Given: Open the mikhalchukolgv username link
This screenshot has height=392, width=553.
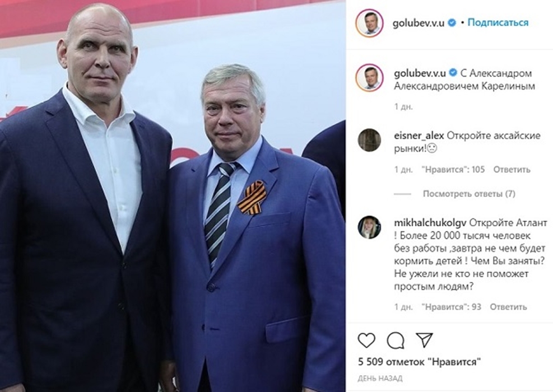Looking at the screenshot, I should click(430, 223).
